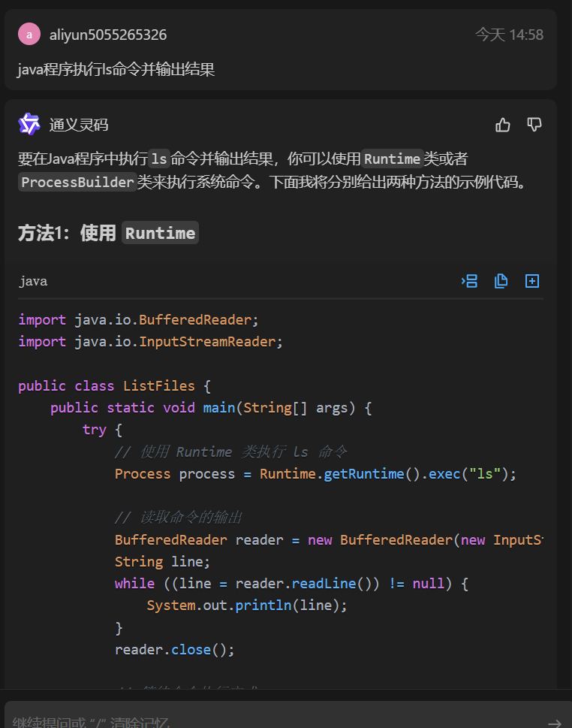Image resolution: width=572 pixels, height=728 pixels.
Task: Click comment // 读取命令的输出
Action: [x=179, y=517]
